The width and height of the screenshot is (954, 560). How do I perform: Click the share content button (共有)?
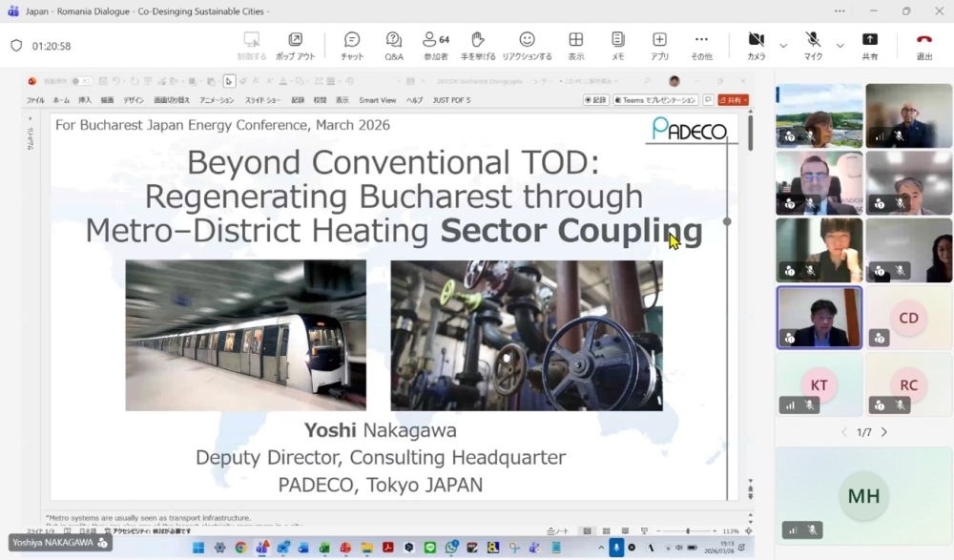point(869,45)
